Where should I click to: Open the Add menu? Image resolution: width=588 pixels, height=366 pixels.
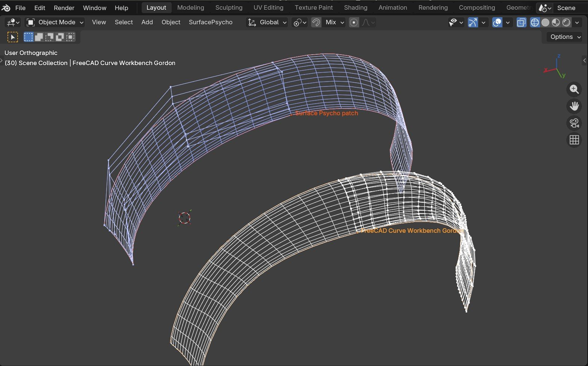[147, 22]
